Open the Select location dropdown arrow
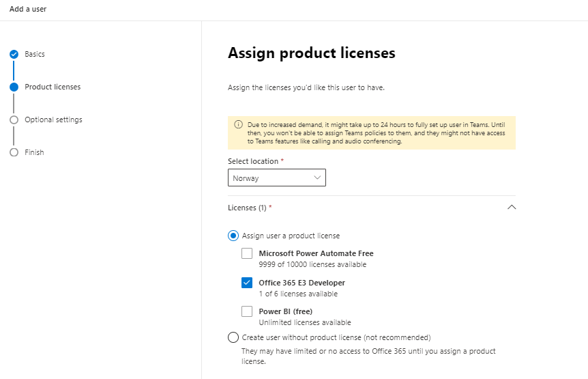588x379 pixels. pyautogui.click(x=317, y=178)
